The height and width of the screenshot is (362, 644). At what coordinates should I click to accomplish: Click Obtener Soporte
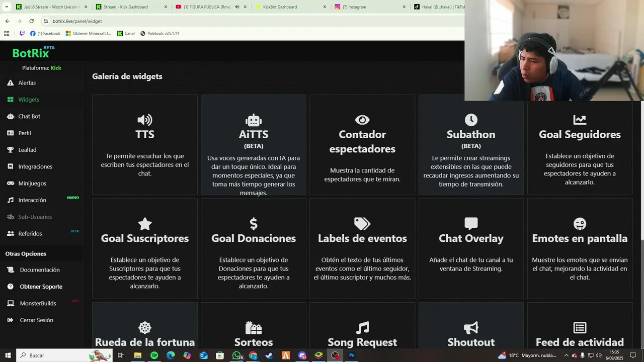coord(42,287)
